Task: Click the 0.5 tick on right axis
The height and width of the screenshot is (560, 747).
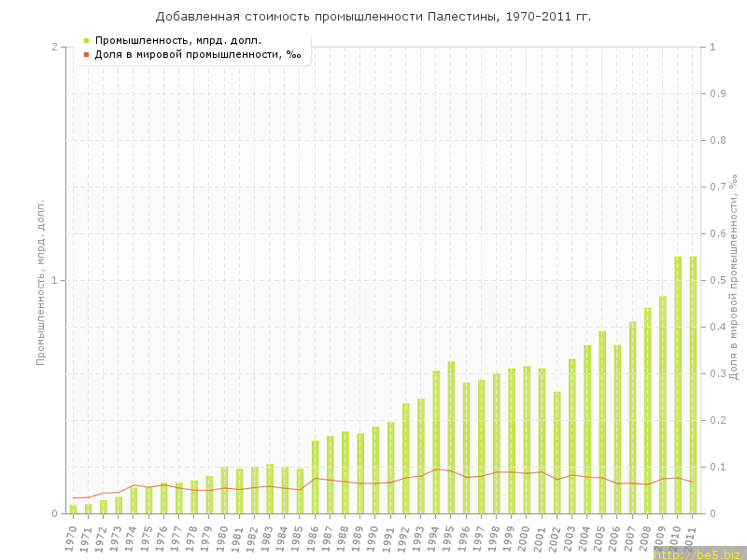Action: (719, 280)
